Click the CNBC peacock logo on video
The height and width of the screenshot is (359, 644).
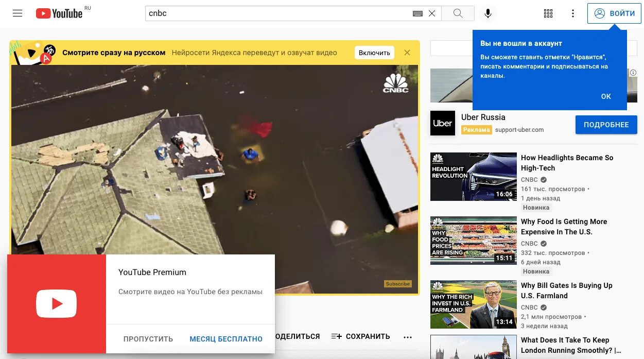[395, 83]
